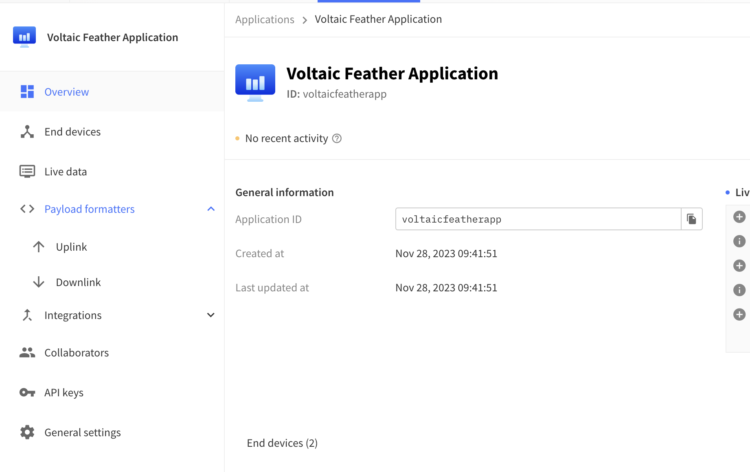Click the ID: voltaicfeatherapp subtitle
750x472 pixels.
coord(337,94)
